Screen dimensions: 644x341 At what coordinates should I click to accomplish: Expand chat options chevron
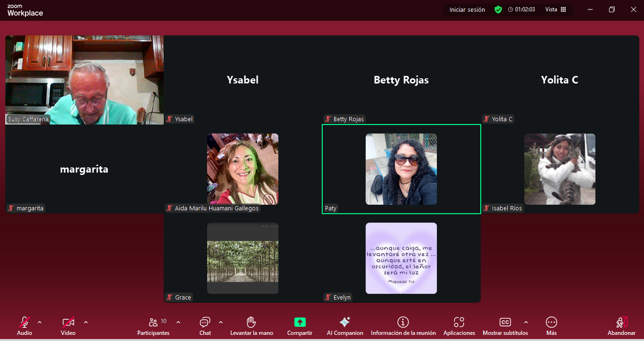click(x=221, y=322)
